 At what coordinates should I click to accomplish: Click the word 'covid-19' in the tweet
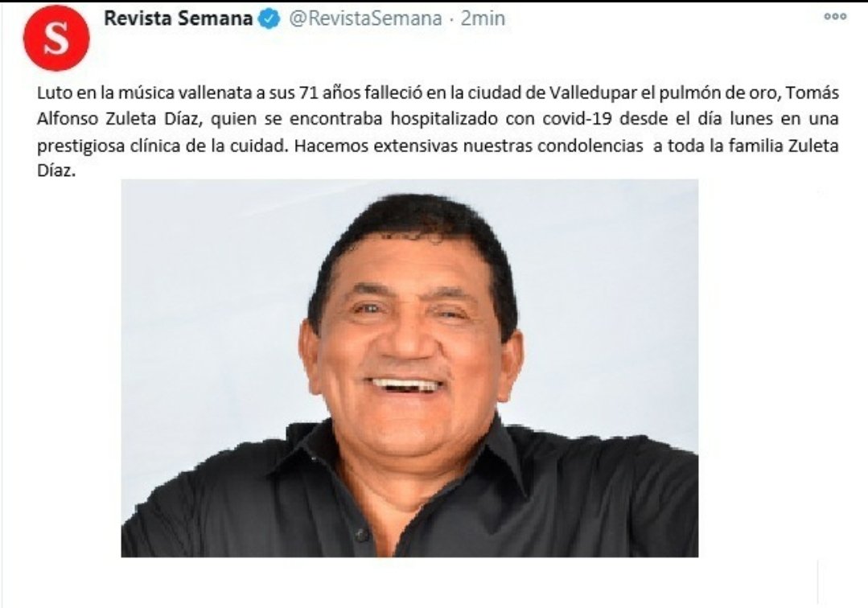[x=586, y=119]
